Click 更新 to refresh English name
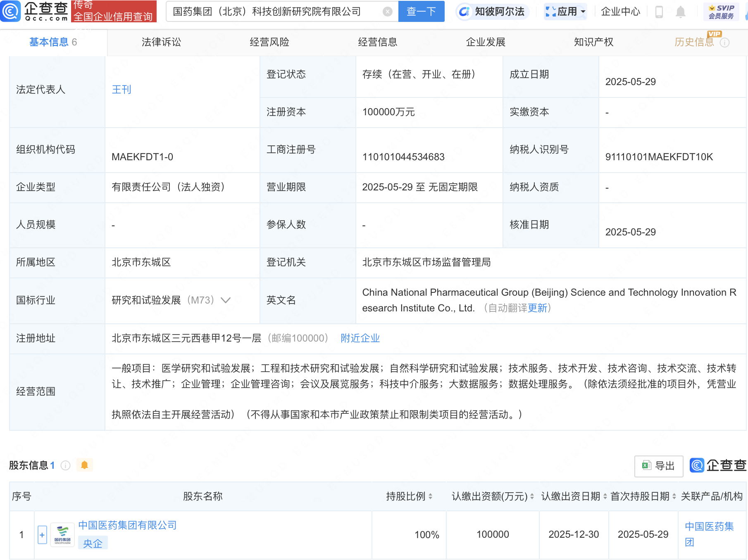The width and height of the screenshot is (748, 560). click(x=537, y=308)
